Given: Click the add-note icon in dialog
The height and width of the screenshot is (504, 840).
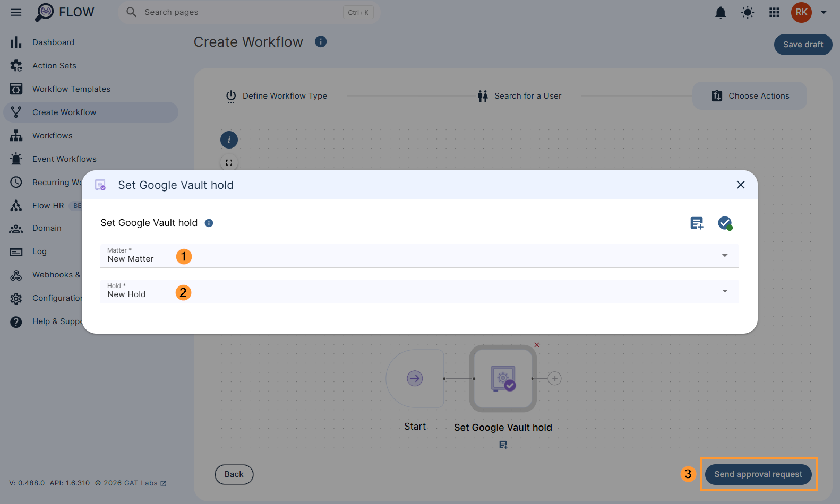Looking at the screenshot, I should (x=697, y=223).
